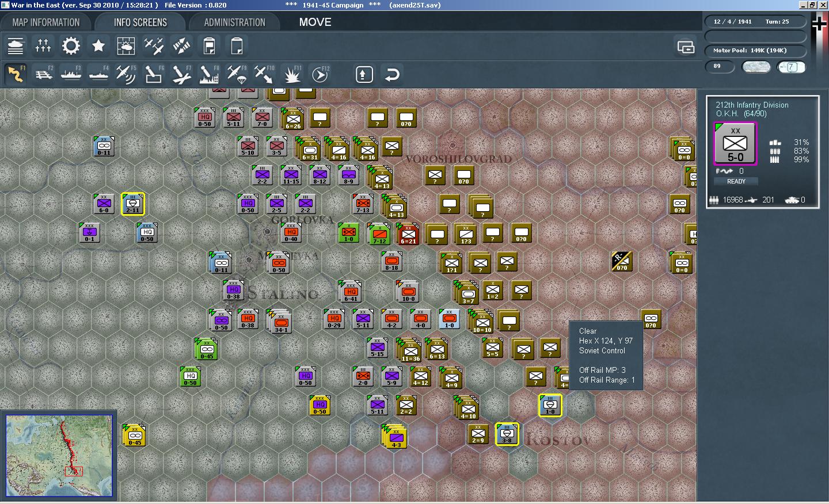The width and height of the screenshot is (829, 504).
Task: Select F3 naval transport mode
Action: tap(71, 74)
